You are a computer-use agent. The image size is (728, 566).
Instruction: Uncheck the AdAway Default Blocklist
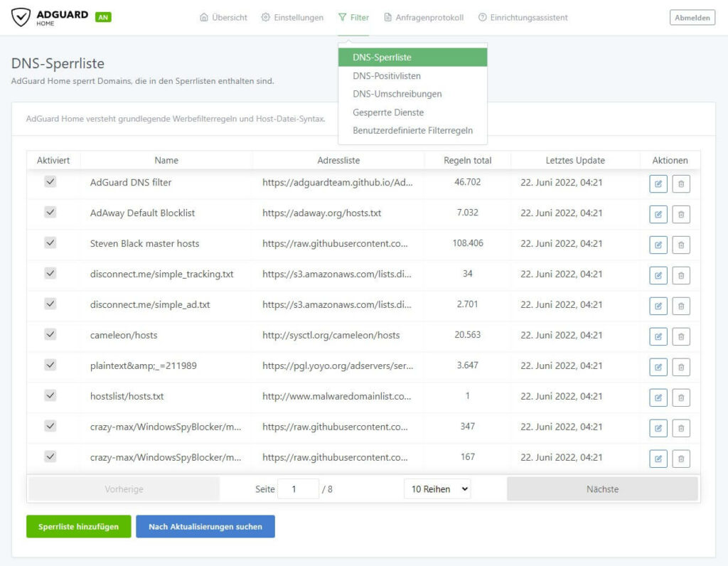[50, 212]
